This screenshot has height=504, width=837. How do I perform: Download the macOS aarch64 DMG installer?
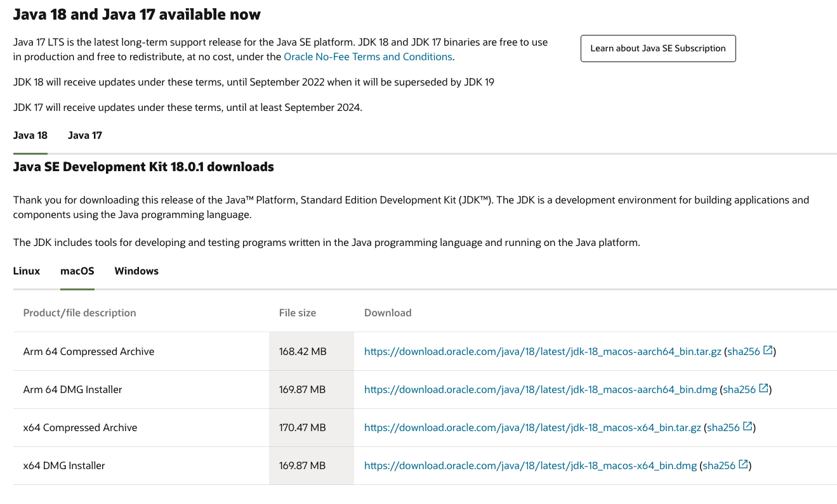[541, 390]
